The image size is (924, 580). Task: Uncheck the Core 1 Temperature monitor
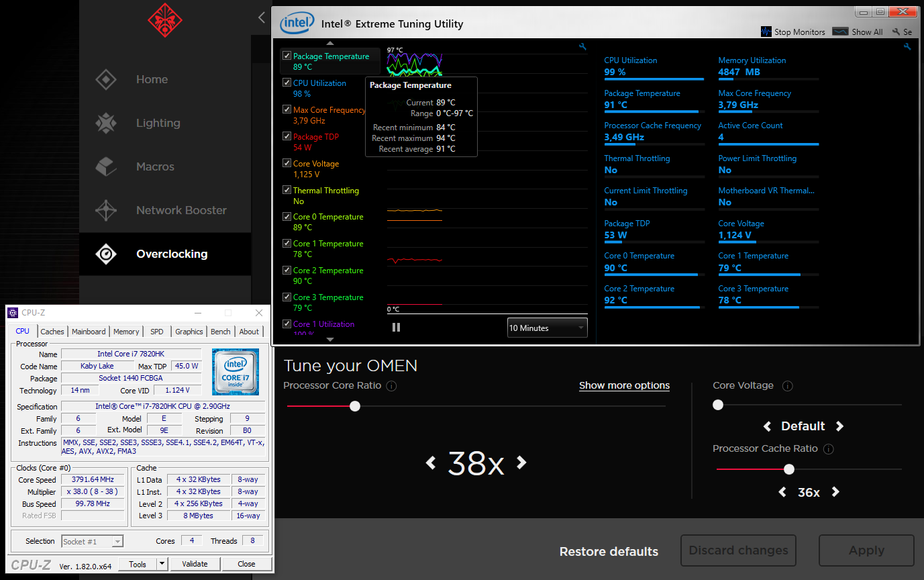coord(287,244)
